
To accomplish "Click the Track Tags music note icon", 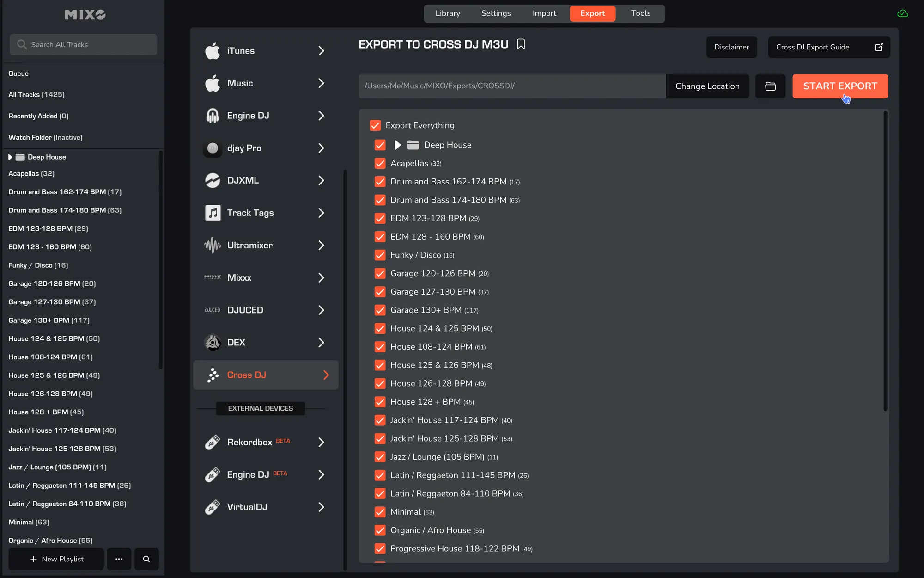I will click(x=213, y=213).
